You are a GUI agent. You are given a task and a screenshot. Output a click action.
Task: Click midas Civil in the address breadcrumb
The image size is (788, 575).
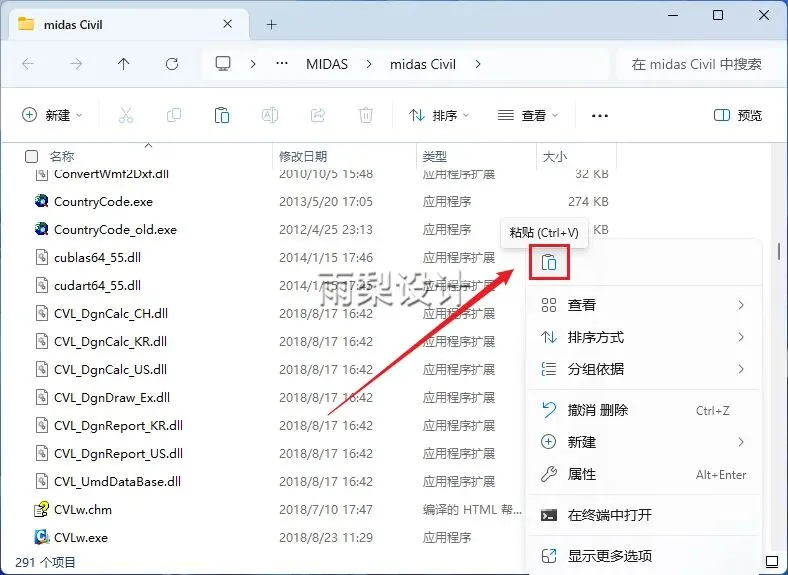pos(423,64)
